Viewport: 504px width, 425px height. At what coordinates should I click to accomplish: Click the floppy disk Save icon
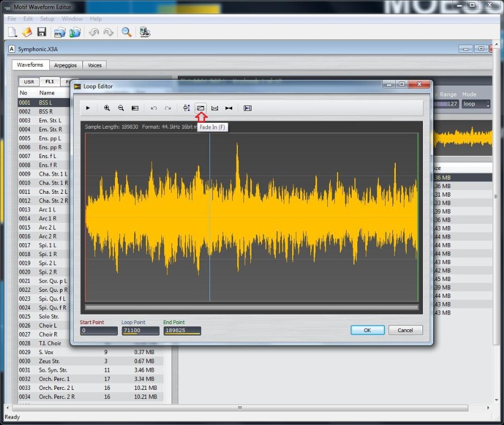[42, 32]
